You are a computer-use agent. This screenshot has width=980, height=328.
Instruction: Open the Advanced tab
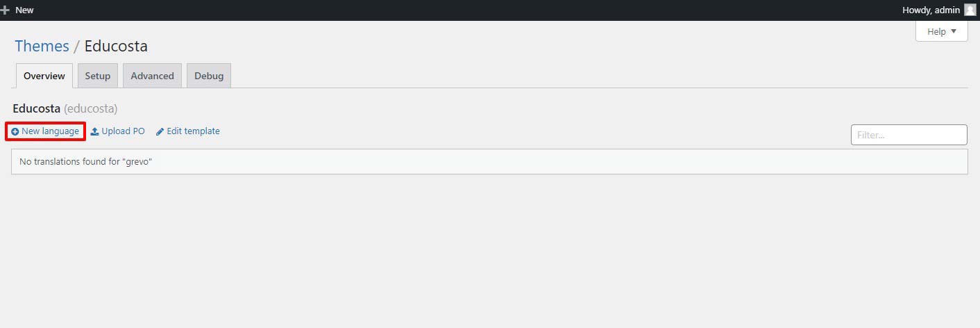coord(152,76)
